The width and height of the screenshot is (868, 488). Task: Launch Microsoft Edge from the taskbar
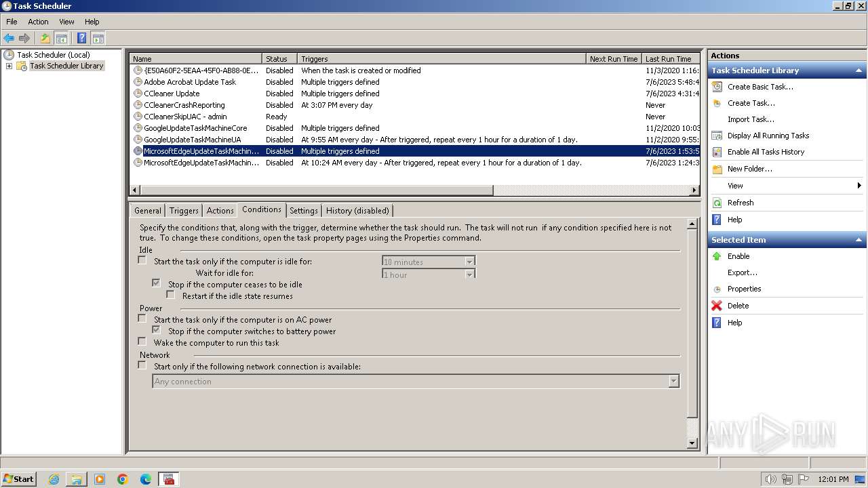pyautogui.click(x=146, y=479)
